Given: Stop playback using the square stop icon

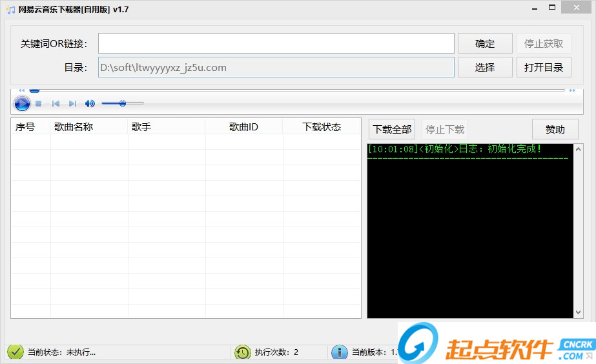Looking at the screenshot, I should pyautogui.click(x=38, y=103).
